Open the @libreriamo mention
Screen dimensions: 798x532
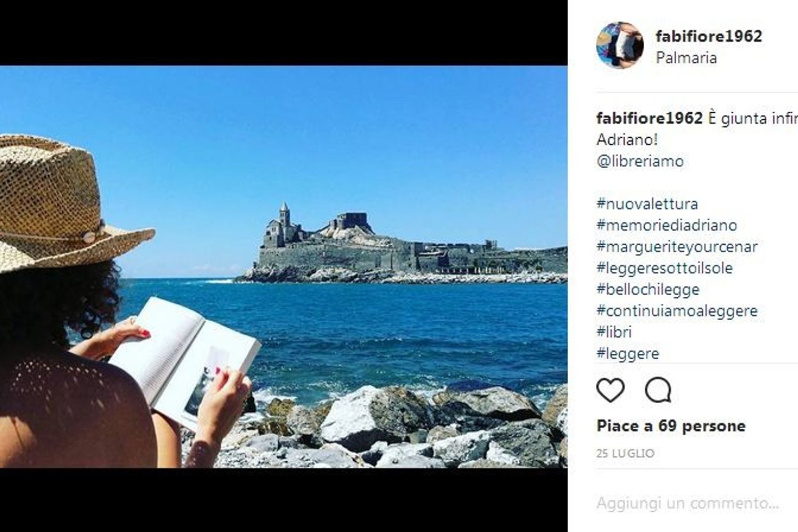click(640, 161)
